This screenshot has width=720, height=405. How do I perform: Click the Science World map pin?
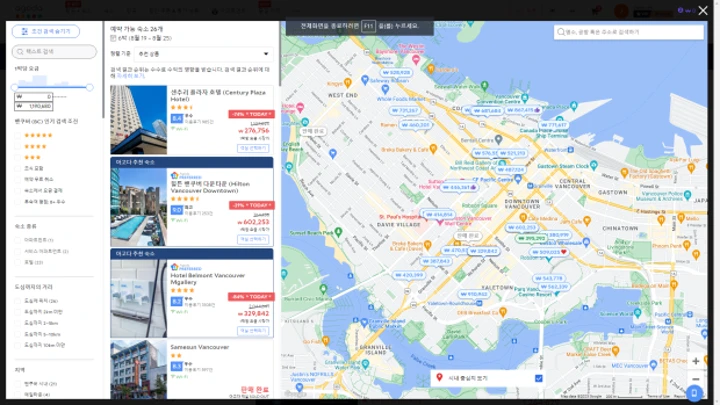click(637, 313)
